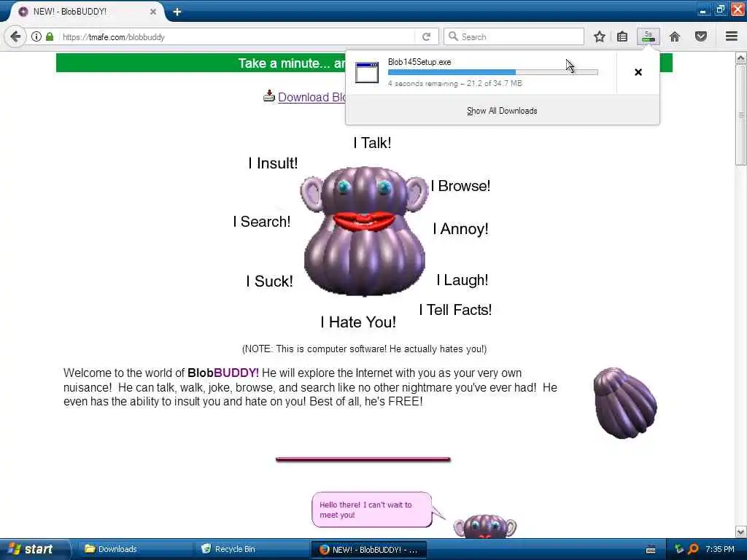Toggle the downloads panel toolbar icon
747x560 pixels.
(649, 36)
